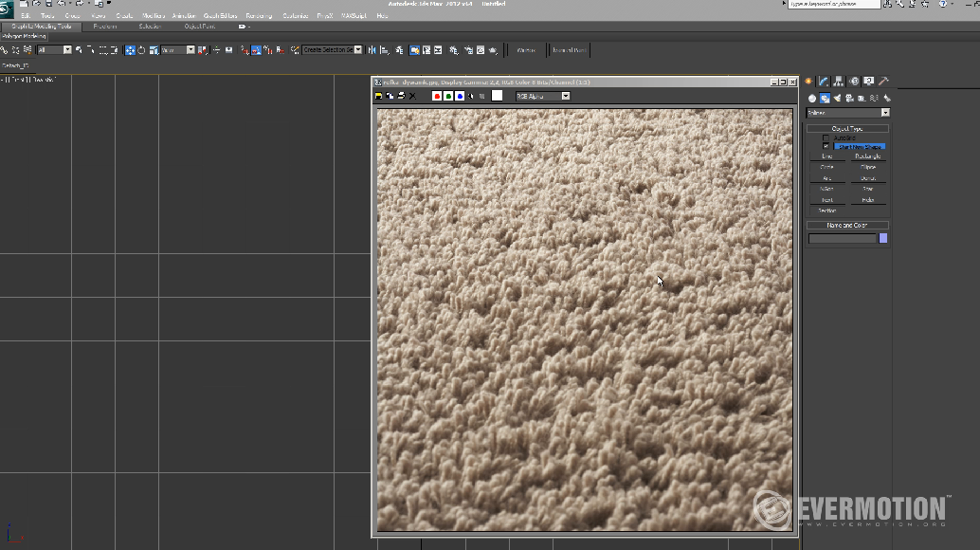Enable the AutoGrid checkbox
This screenshot has width=980, height=550.
826,137
